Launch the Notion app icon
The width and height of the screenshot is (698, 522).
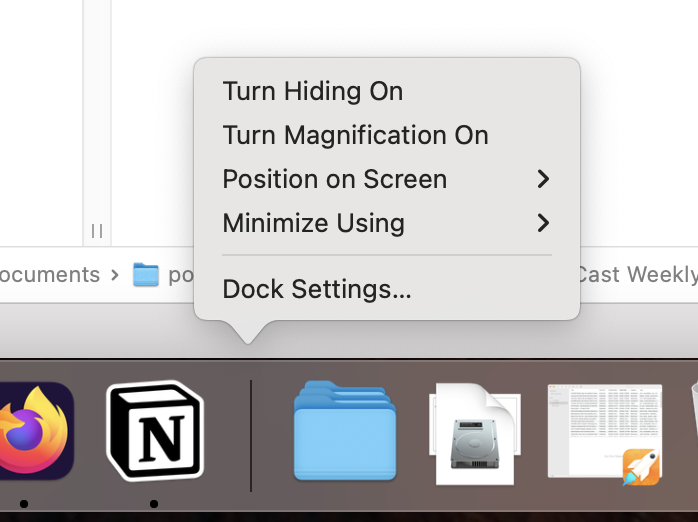coord(155,431)
